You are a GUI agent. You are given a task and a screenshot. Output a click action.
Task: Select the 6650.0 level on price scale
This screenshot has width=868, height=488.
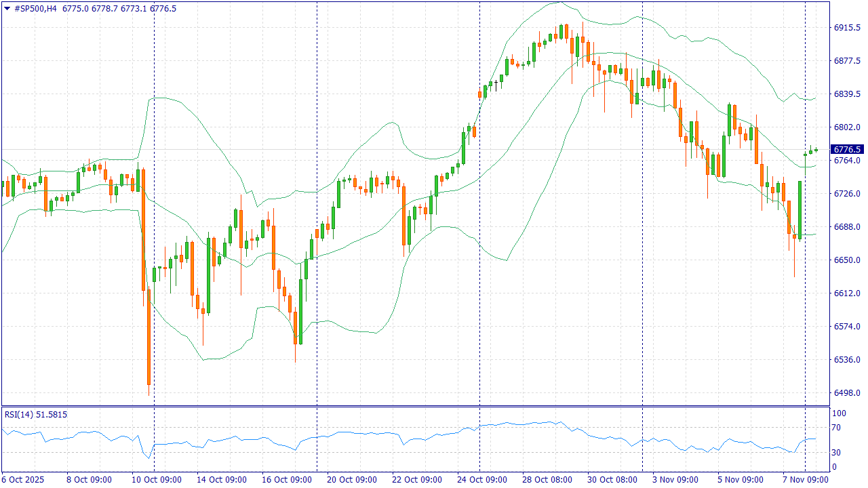pyautogui.click(x=847, y=260)
